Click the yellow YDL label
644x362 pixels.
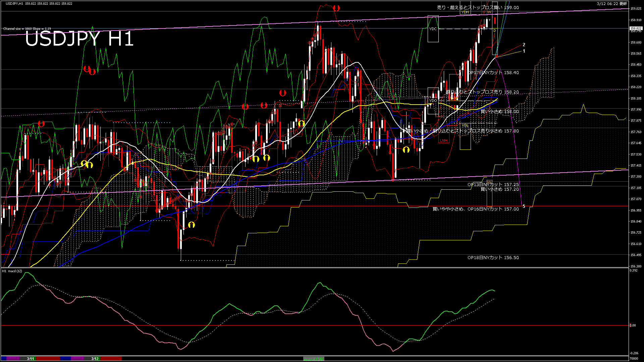(465, 126)
